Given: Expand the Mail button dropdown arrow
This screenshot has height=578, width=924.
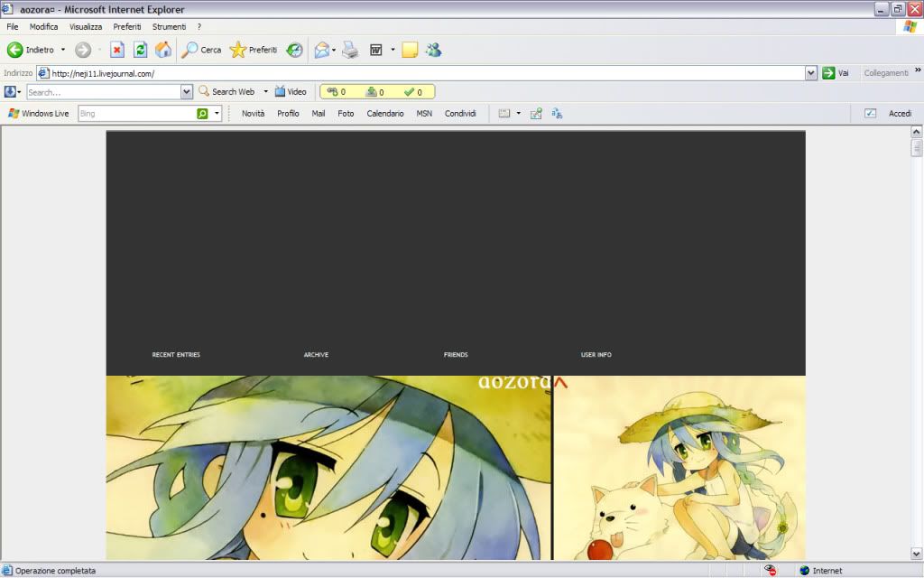Looking at the screenshot, I should coord(334,51).
